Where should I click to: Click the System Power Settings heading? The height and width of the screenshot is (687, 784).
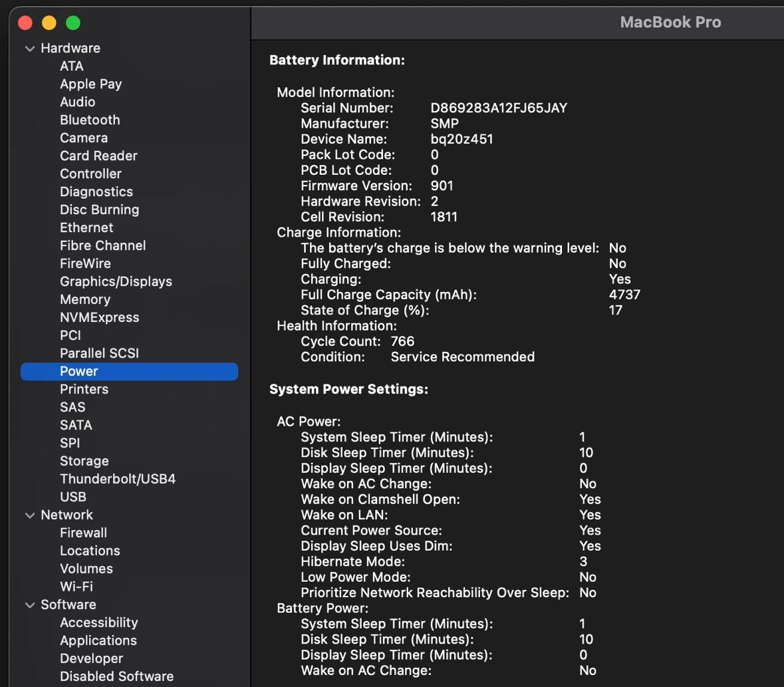pos(348,390)
